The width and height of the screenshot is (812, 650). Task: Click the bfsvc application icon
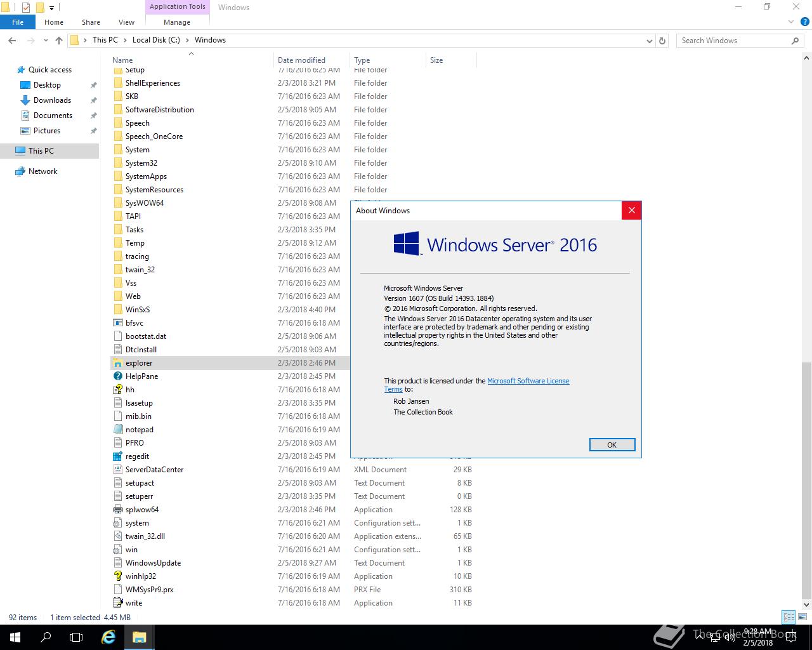pos(117,323)
